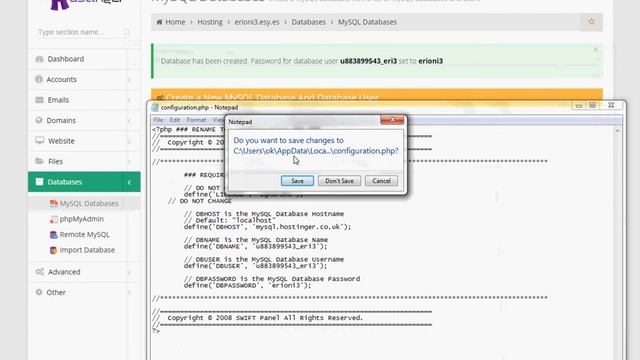Click the DBNAME define line in Notepad
This screenshot has height=360, width=640.
[x=256, y=247]
